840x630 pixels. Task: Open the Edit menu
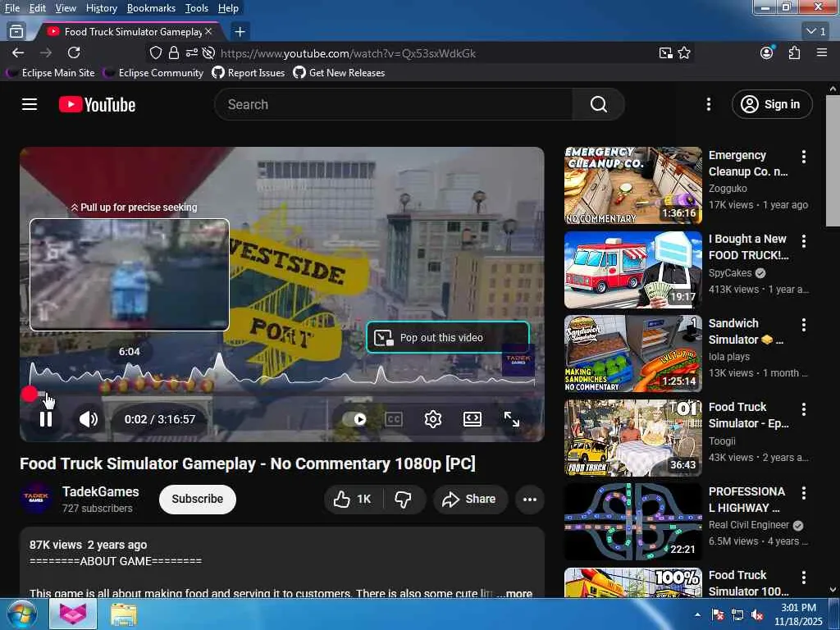tap(37, 8)
